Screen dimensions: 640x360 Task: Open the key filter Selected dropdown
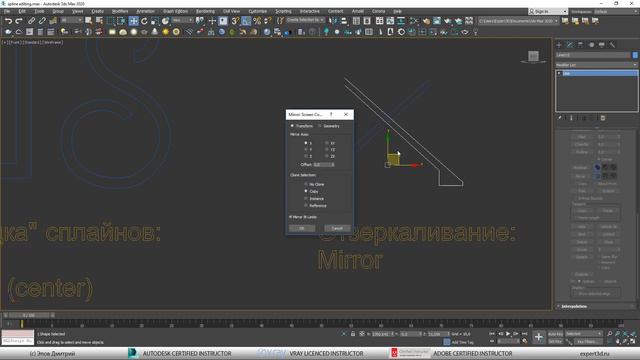584,334
